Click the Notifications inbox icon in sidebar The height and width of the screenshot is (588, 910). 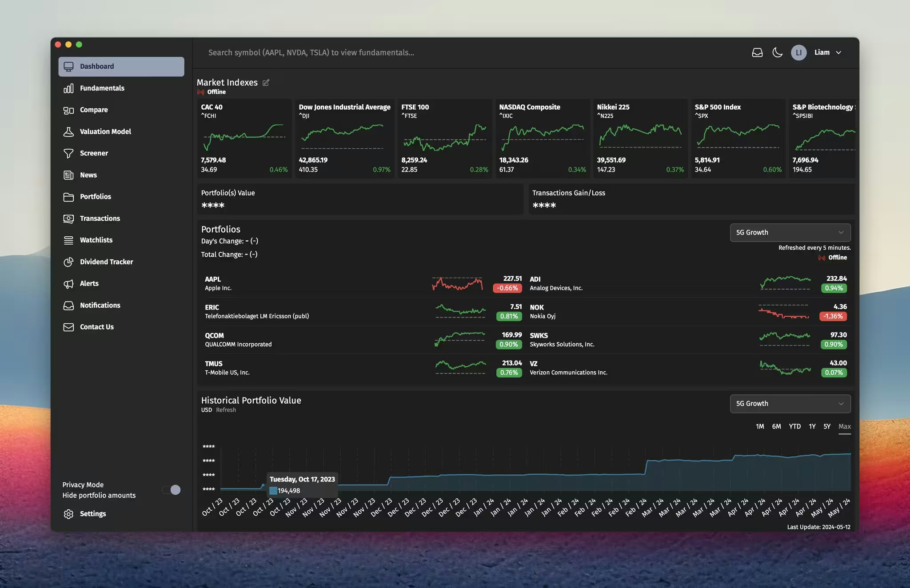point(68,306)
